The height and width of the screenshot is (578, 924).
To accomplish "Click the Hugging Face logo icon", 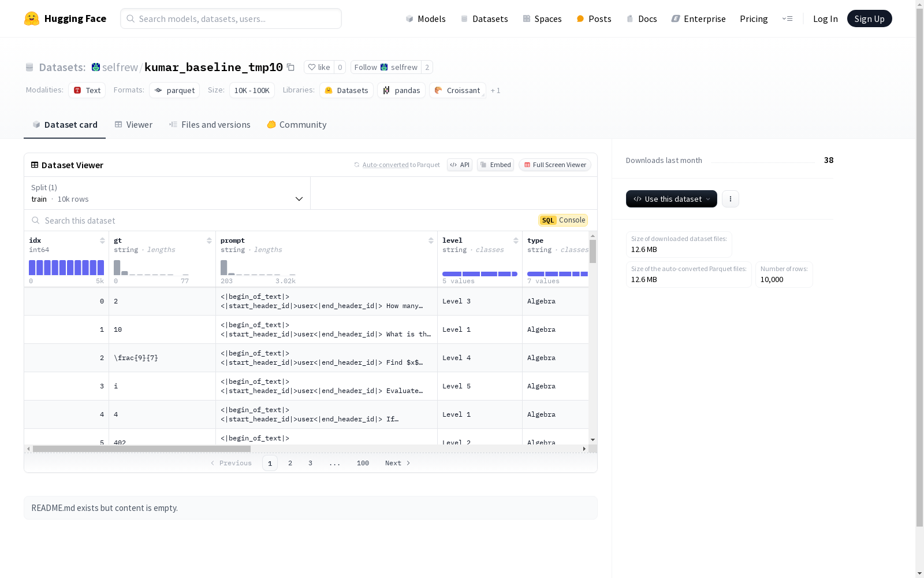I will [x=32, y=18].
